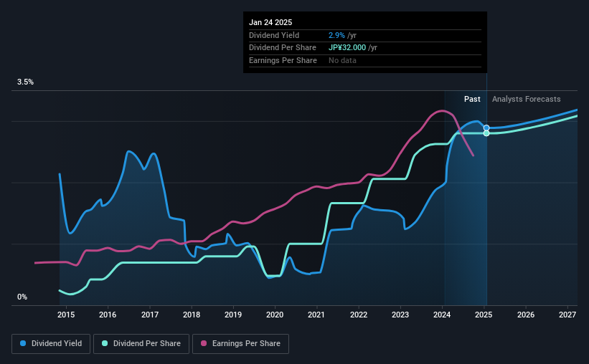Toggle the Dividend Yield legend button
The width and height of the screenshot is (589, 364).
click(51, 344)
